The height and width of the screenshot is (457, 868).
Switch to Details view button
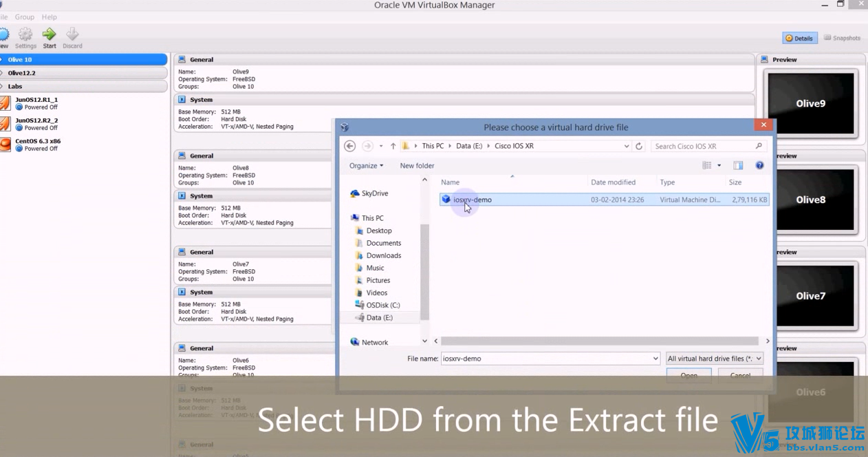pos(799,39)
